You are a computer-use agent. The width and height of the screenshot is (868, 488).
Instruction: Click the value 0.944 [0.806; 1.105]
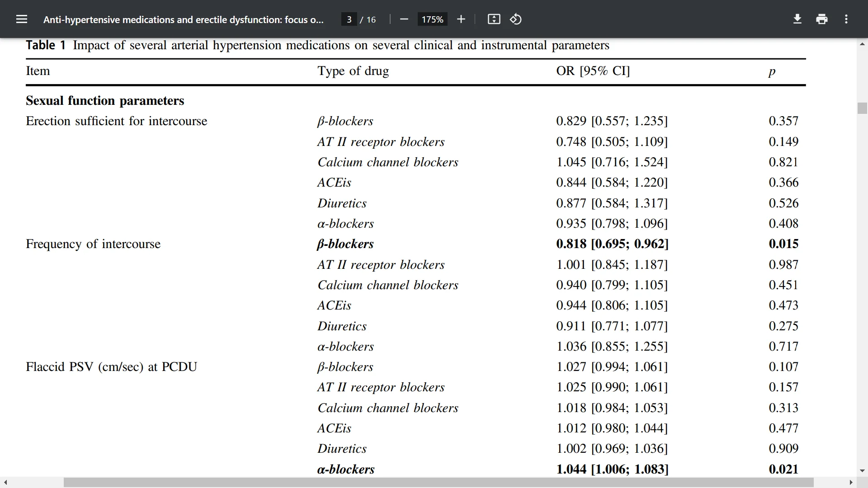[x=612, y=305]
